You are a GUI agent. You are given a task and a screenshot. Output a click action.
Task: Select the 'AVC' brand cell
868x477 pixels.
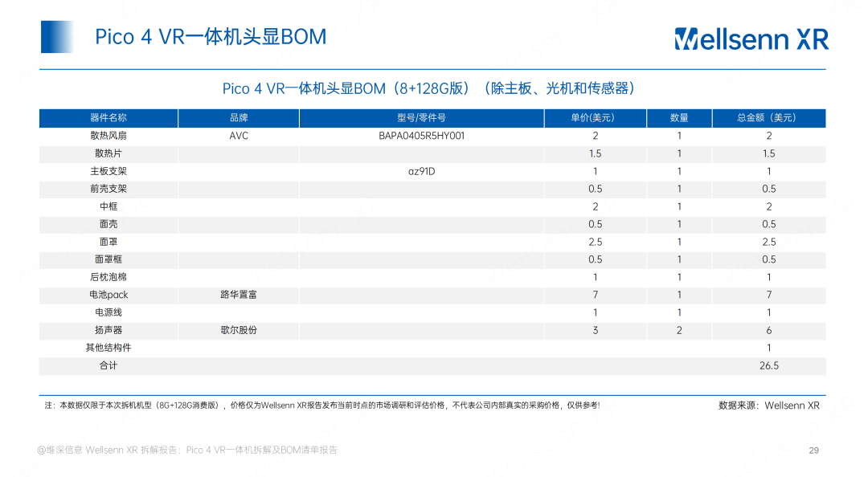(239, 136)
